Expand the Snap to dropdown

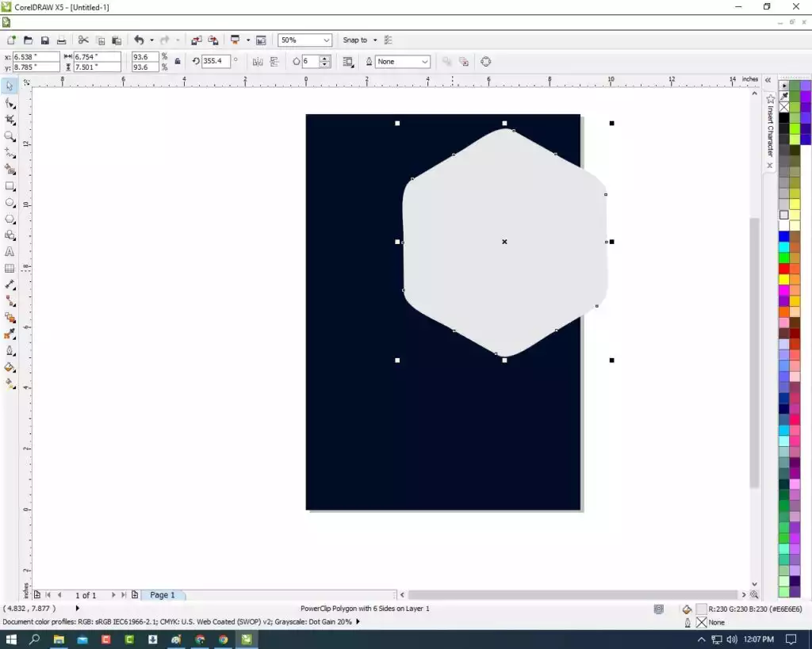[x=375, y=40]
